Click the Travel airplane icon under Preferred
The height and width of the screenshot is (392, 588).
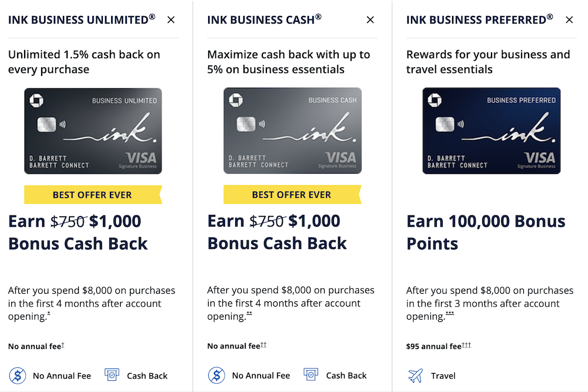pos(416,376)
